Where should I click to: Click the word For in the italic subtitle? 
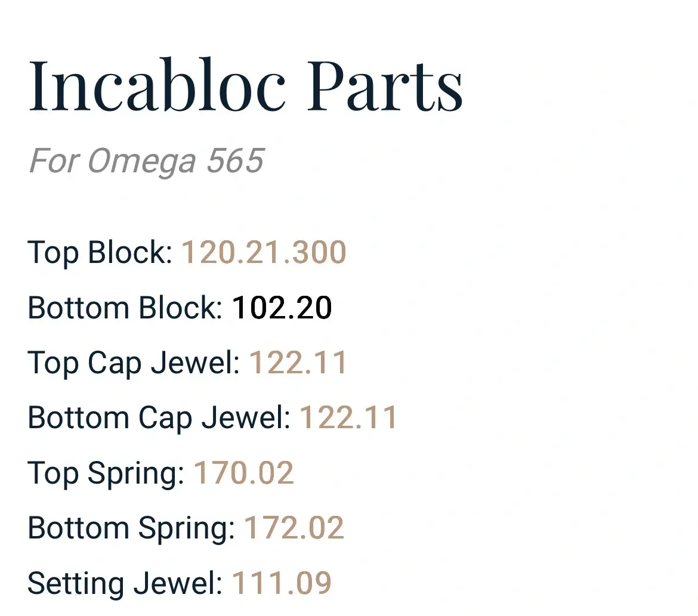pyautogui.click(x=54, y=160)
